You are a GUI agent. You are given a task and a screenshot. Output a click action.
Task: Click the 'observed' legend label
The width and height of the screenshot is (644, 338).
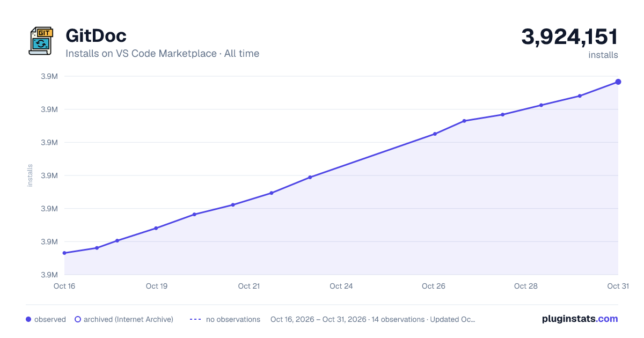(x=50, y=319)
